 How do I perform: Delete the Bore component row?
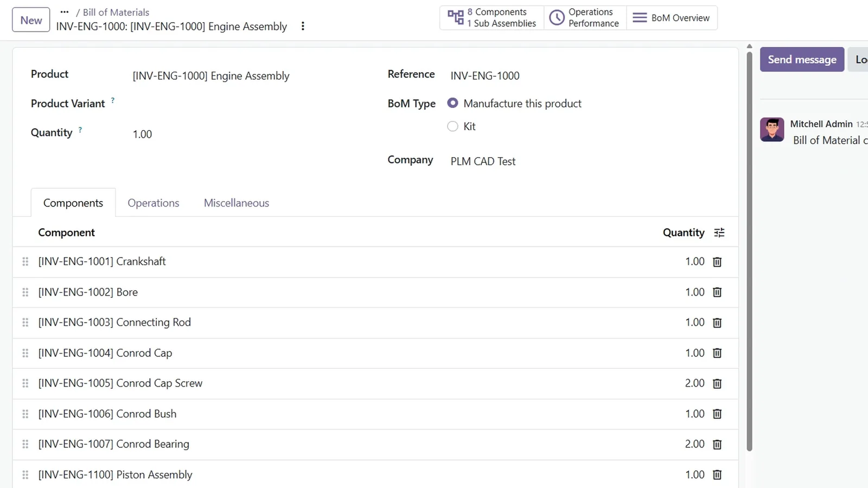[717, 292]
